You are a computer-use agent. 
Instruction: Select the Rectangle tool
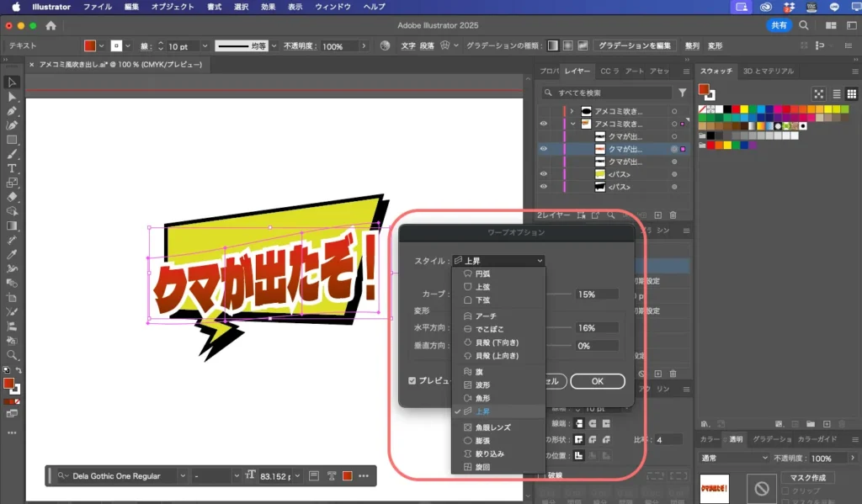click(x=12, y=141)
